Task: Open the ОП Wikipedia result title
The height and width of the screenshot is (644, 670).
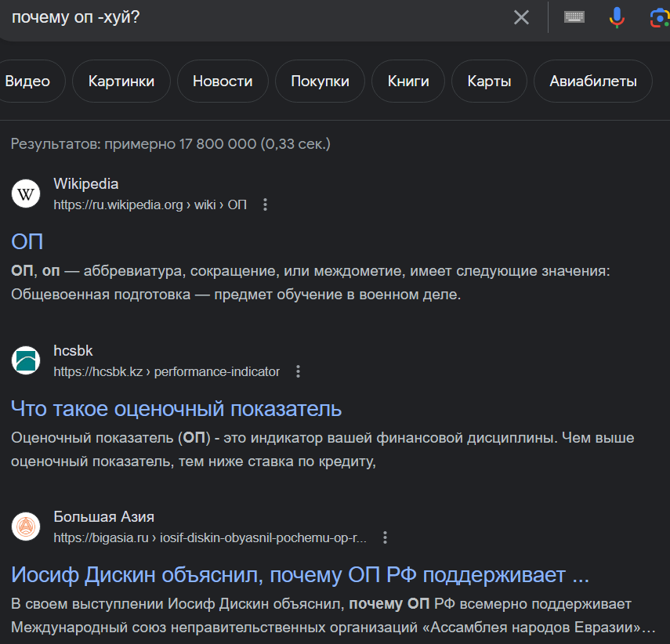Action: [x=27, y=241]
